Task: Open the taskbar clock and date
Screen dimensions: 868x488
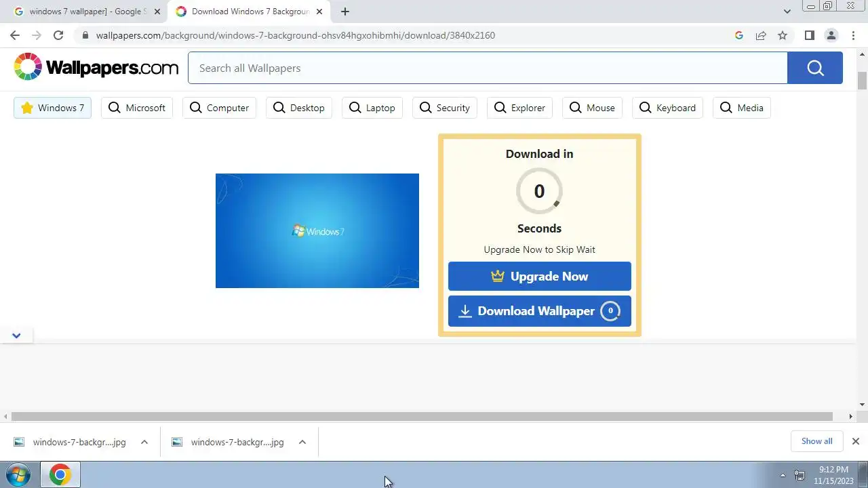Action: click(833, 475)
